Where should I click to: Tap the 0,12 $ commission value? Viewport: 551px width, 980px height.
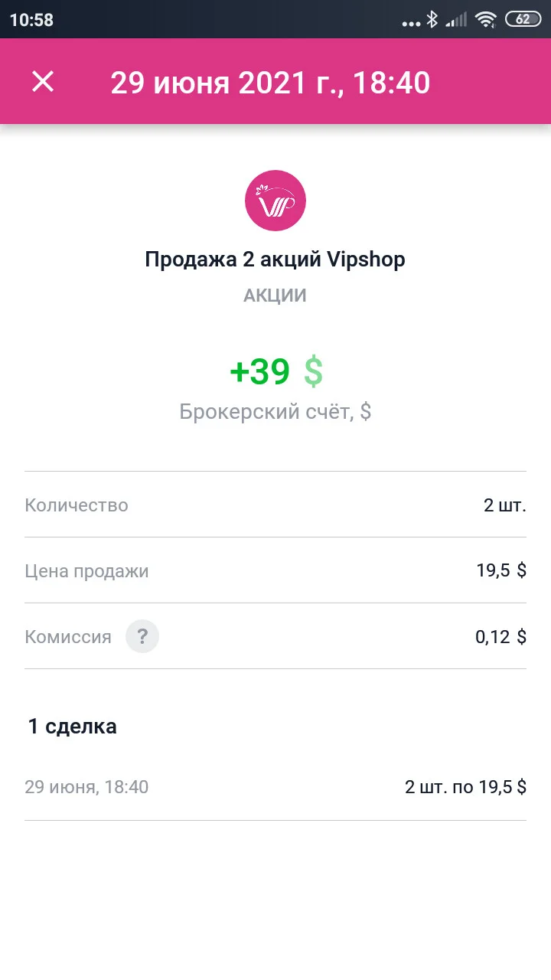point(500,637)
